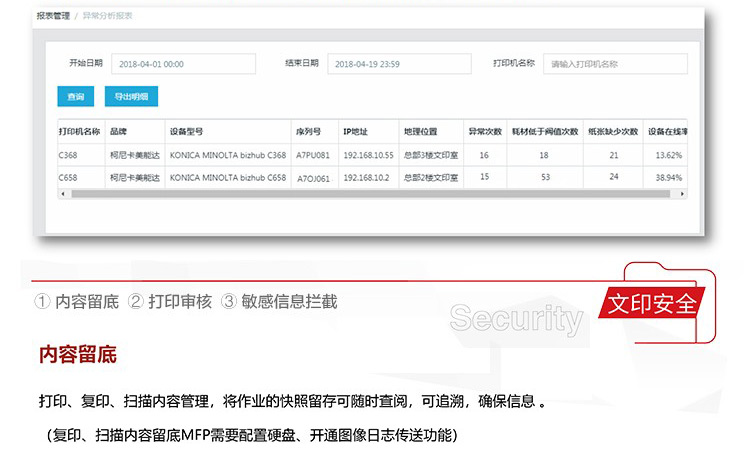The width and height of the screenshot is (750, 457).
Task: Select 异常分析报表 breadcrumb item
Action: tap(106, 16)
